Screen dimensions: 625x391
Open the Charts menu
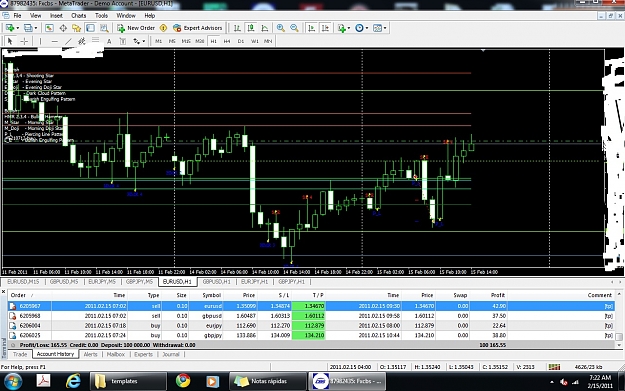[79, 16]
